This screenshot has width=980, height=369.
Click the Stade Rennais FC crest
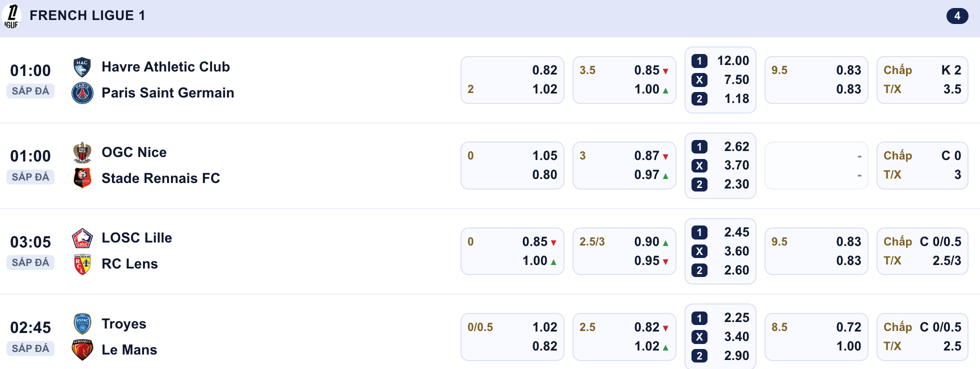tap(82, 178)
